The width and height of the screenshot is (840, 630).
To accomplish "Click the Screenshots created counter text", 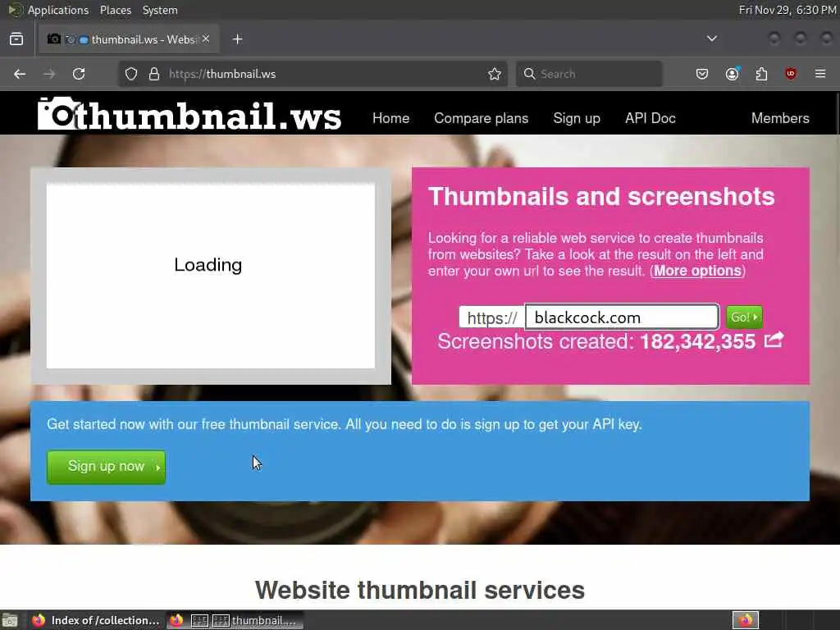I will 596,342.
